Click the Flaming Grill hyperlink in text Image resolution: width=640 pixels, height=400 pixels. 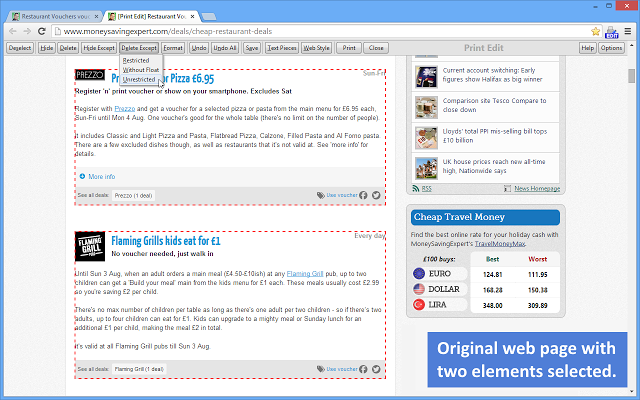[305, 273]
